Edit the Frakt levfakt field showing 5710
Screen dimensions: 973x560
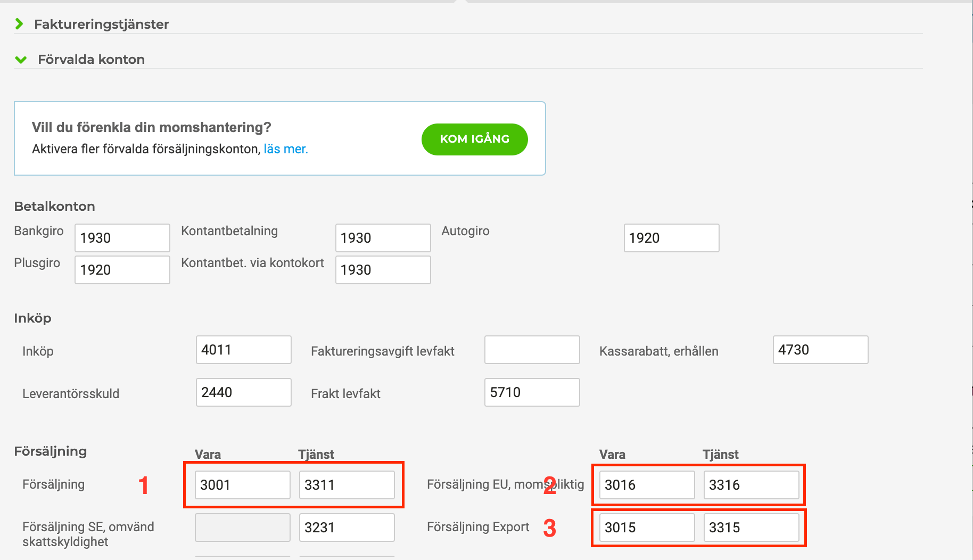(531, 392)
